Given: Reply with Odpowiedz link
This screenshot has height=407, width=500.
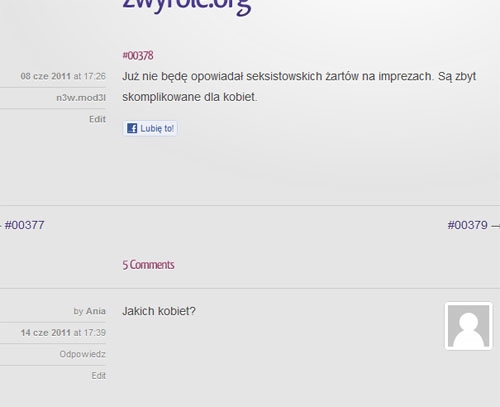Looking at the screenshot, I should point(82,354).
